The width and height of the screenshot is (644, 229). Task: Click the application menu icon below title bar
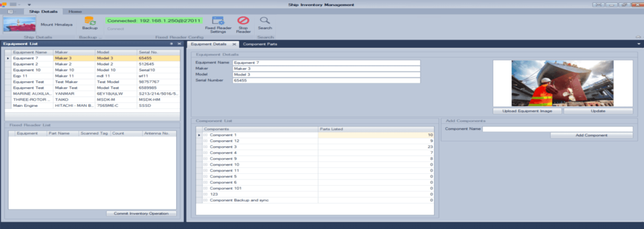[11, 12]
